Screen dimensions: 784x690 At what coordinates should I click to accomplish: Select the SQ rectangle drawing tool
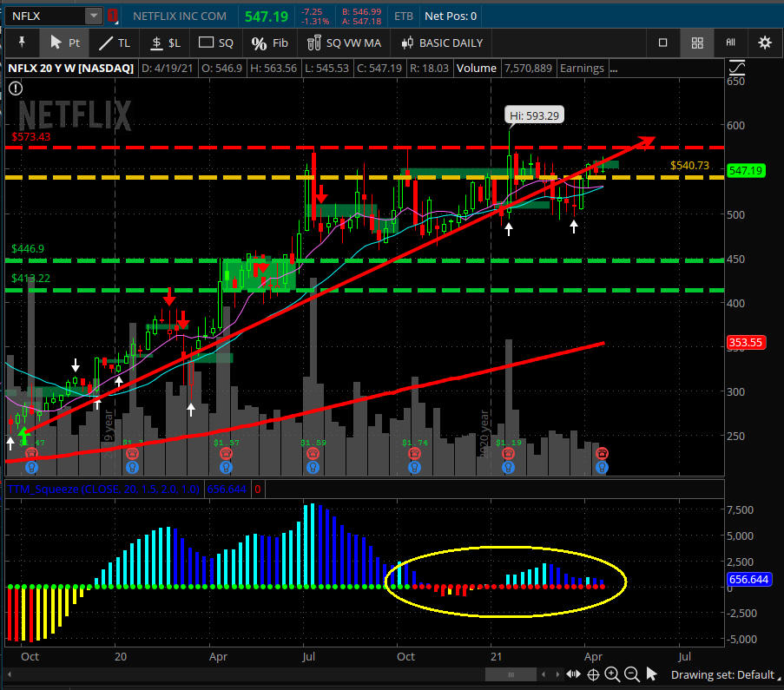[x=216, y=43]
